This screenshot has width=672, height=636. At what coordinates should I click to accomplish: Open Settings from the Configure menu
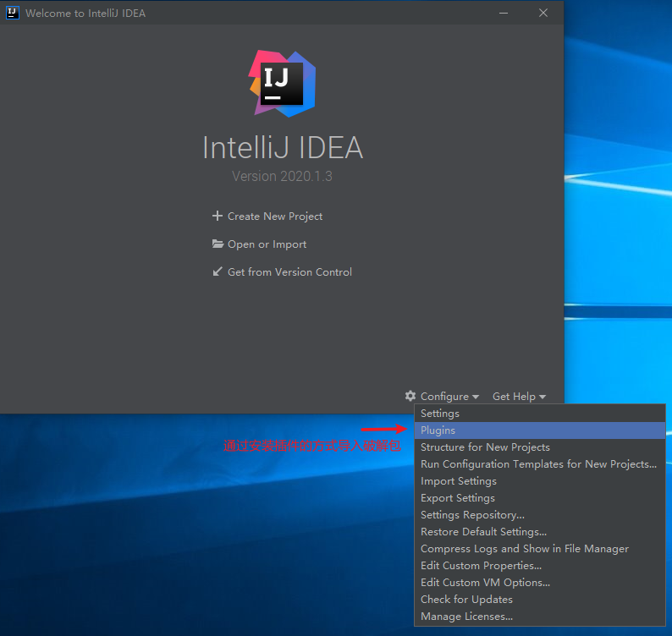click(x=540, y=414)
